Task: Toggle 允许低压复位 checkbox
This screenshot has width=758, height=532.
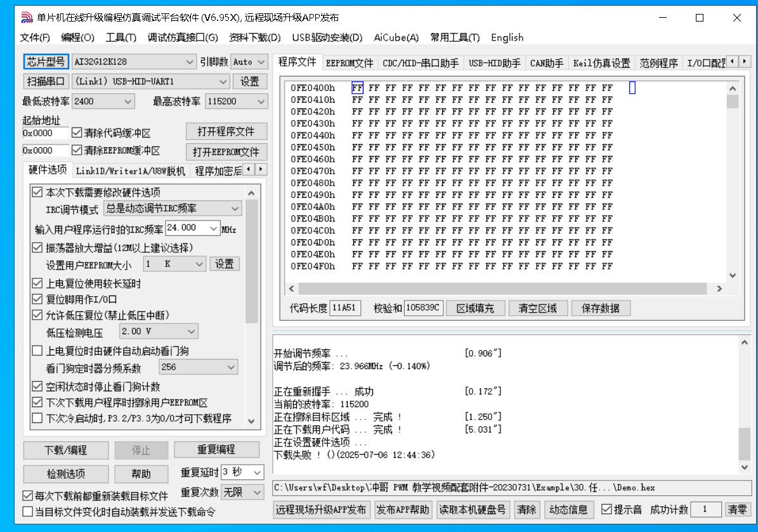Action: [37, 315]
